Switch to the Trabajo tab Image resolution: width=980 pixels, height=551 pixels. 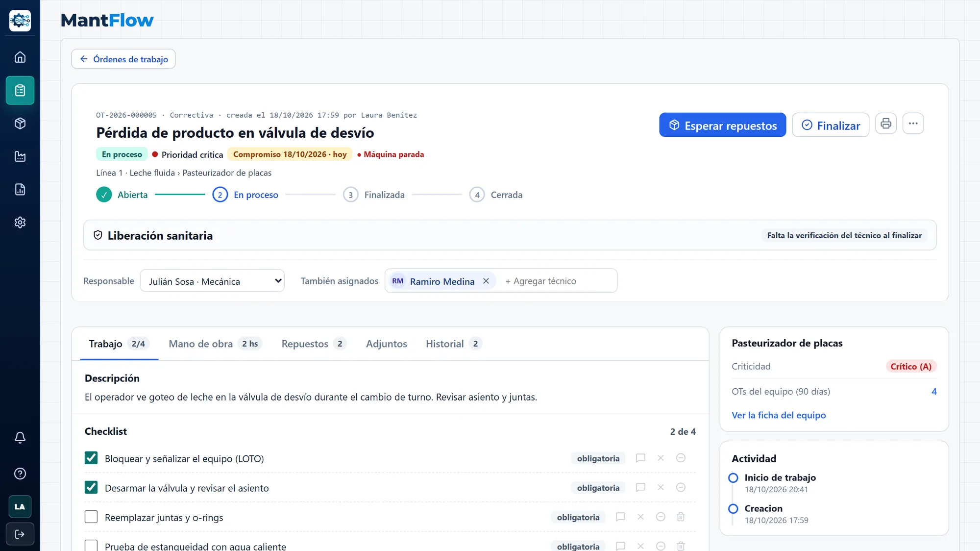(119, 344)
